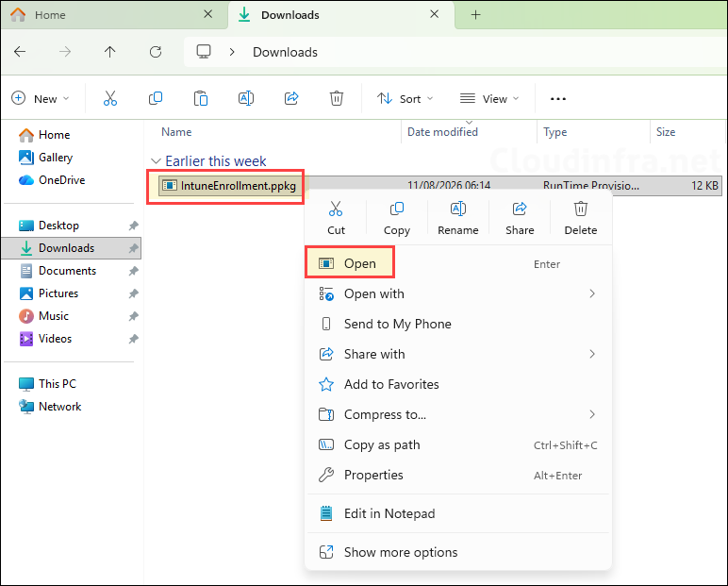Click the Cut icon in the toolbar
The image size is (728, 586).
[x=110, y=98]
